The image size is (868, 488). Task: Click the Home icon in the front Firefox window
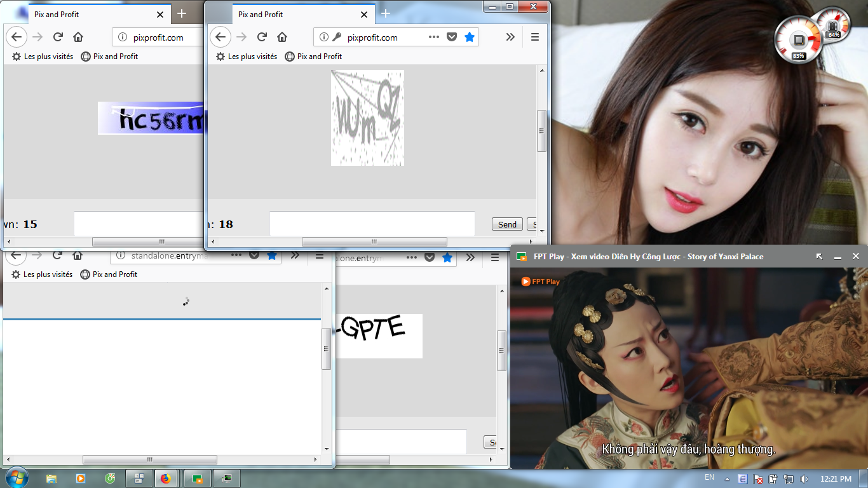pyautogui.click(x=282, y=37)
